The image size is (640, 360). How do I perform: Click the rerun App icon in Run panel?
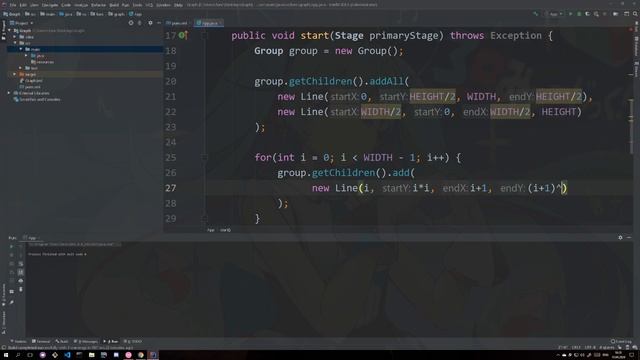coord(11,247)
